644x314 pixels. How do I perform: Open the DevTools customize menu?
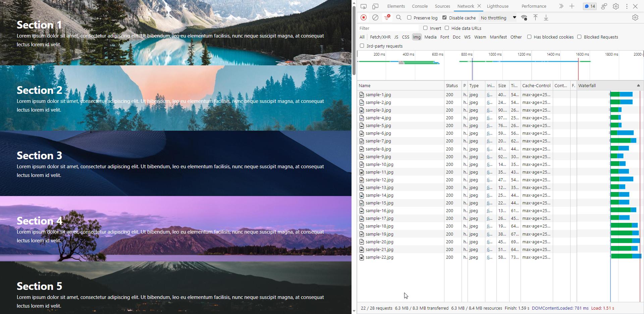[627, 6]
